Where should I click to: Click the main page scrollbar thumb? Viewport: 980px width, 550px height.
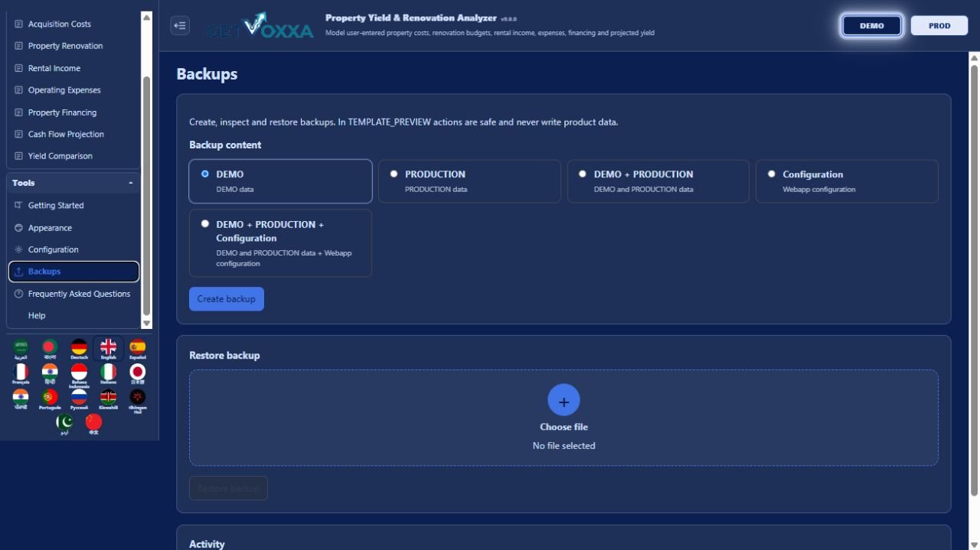point(974,280)
